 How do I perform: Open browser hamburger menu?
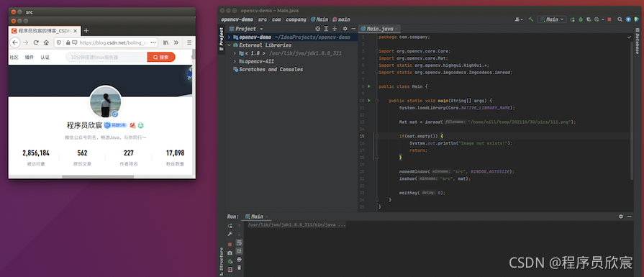coord(189,42)
